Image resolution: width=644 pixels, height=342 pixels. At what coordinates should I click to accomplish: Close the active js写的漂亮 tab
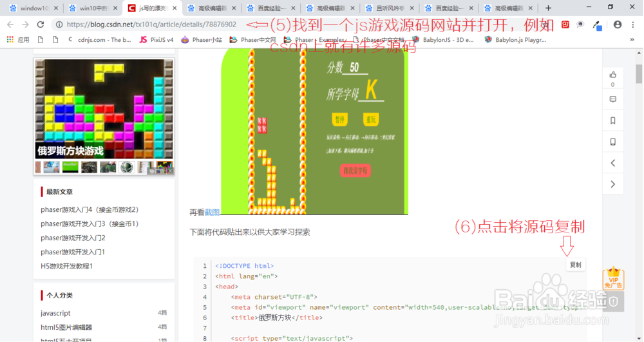(x=175, y=8)
